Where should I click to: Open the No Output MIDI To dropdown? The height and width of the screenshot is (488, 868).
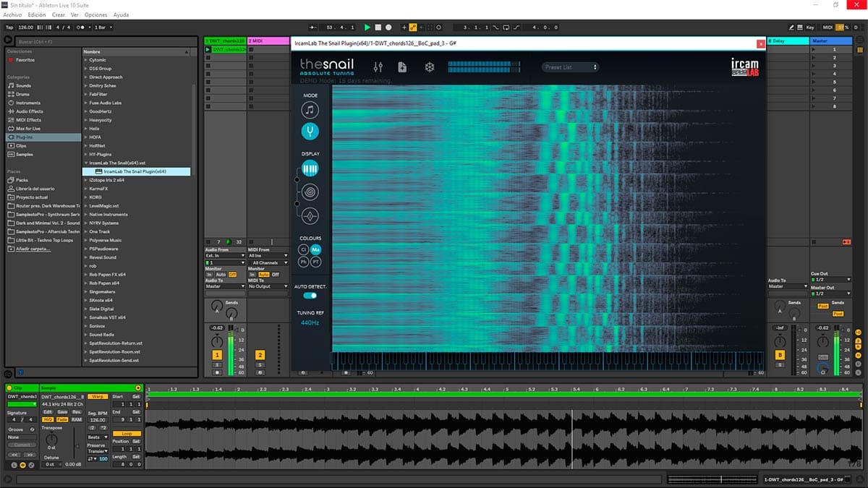(x=268, y=286)
